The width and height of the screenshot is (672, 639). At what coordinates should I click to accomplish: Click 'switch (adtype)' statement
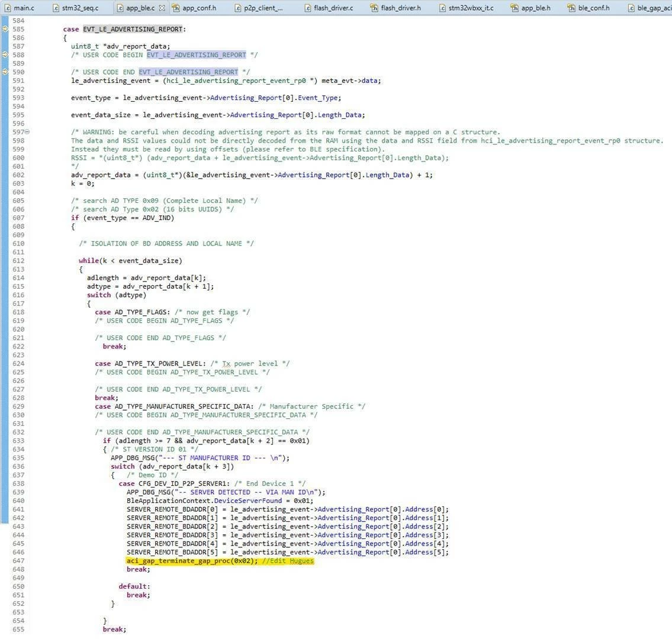[x=117, y=295]
